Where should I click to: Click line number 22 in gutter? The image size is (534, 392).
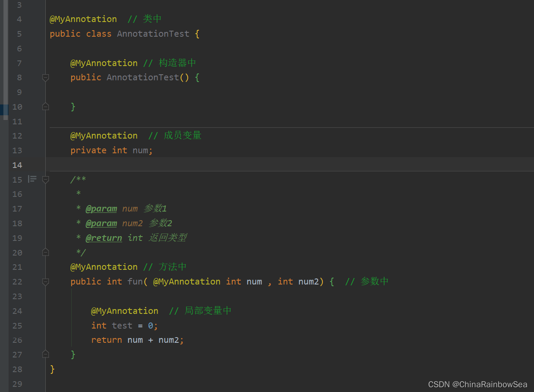17,282
